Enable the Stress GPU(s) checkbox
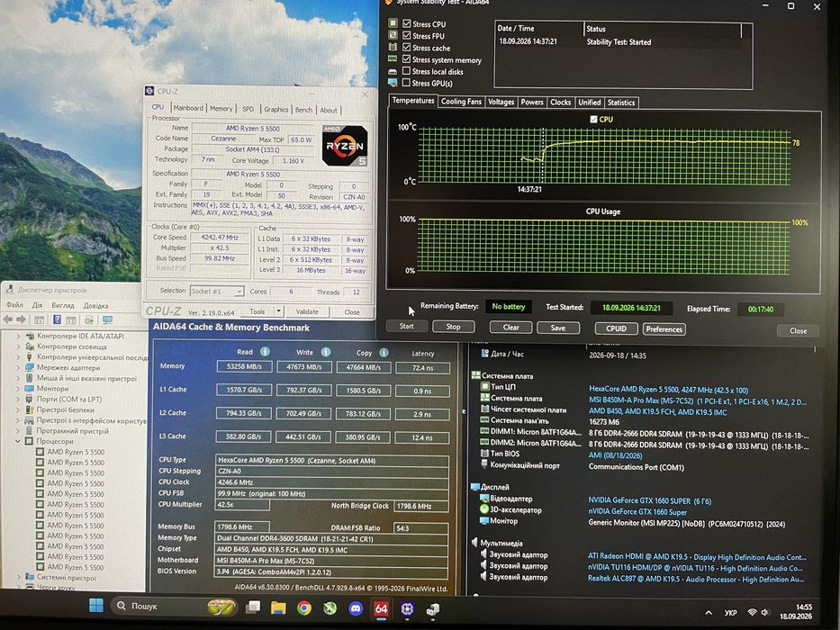The width and height of the screenshot is (840, 630). point(407,83)
